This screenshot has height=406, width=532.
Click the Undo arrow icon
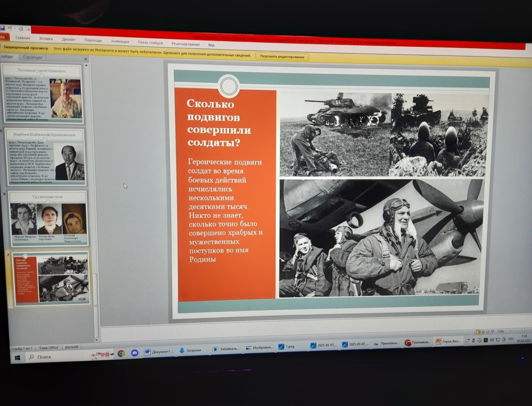(x=10, y=29)
